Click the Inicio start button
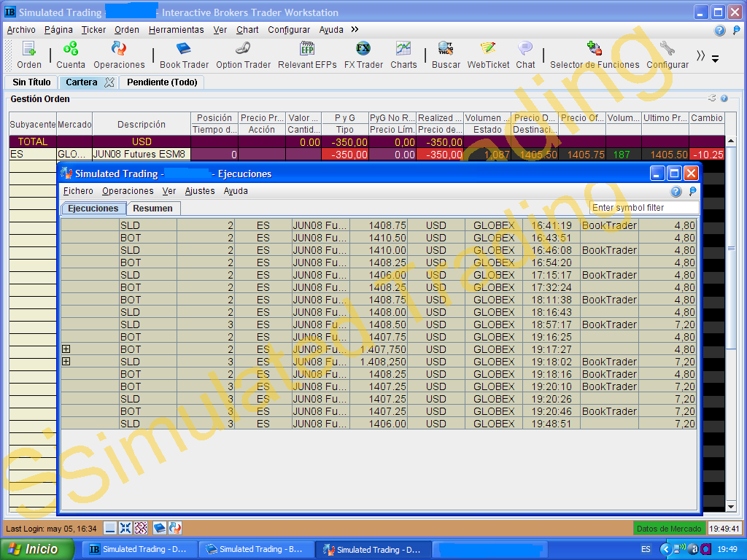This screenshot has width=747, height=560. point(37,550)
